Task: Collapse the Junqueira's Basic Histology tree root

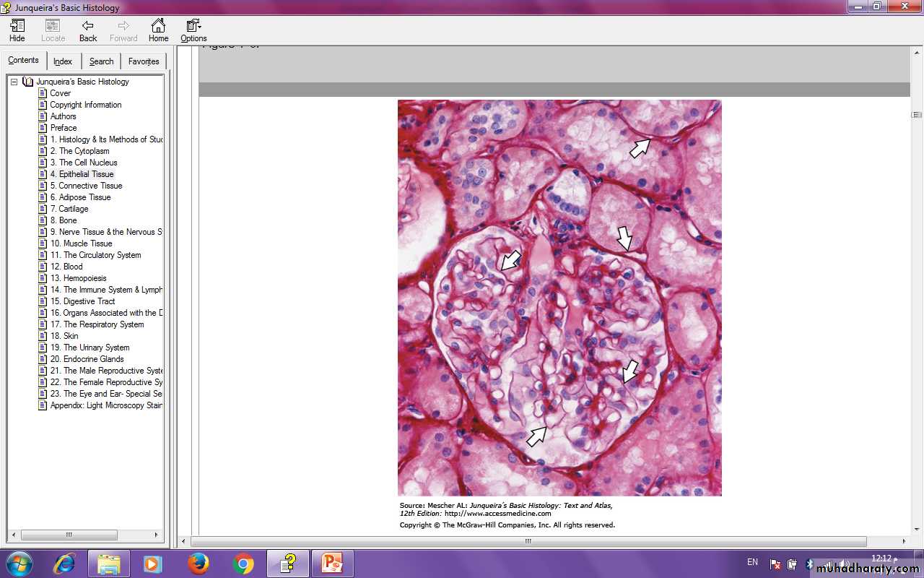Action: click(x=14, y=82)
